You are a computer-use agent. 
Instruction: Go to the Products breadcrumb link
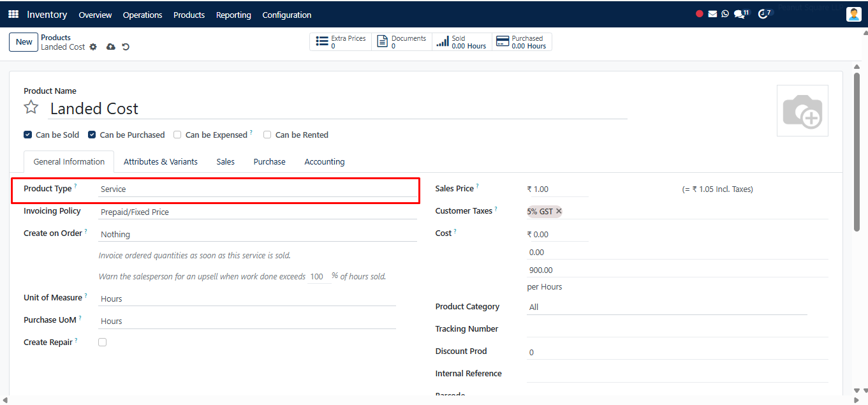pos(56,38)
